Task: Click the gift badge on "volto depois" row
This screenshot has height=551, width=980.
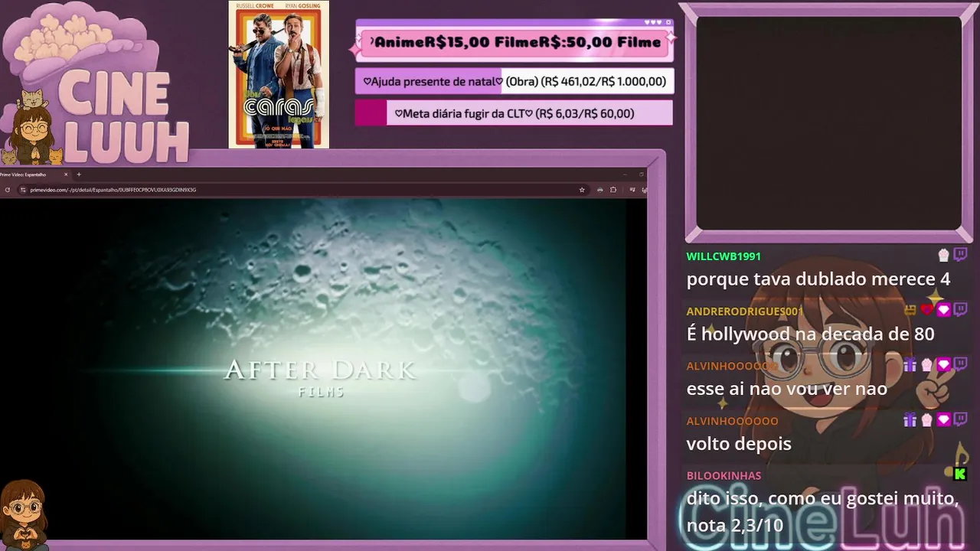Action: 910,419
